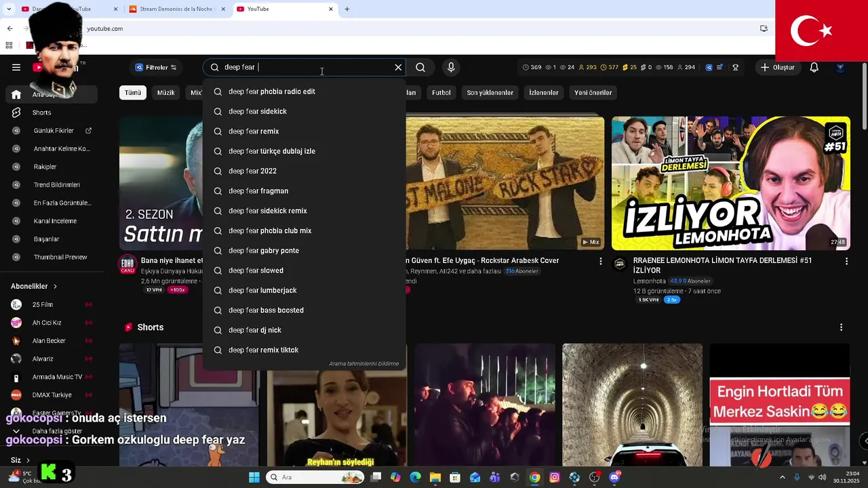Start voice search with the microphone icon
868x488 pixels.
[x=451, y=67]
